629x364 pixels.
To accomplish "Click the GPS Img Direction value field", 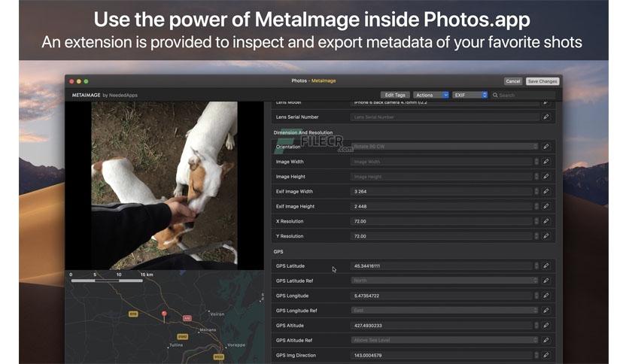I will (x=442, y=355).
